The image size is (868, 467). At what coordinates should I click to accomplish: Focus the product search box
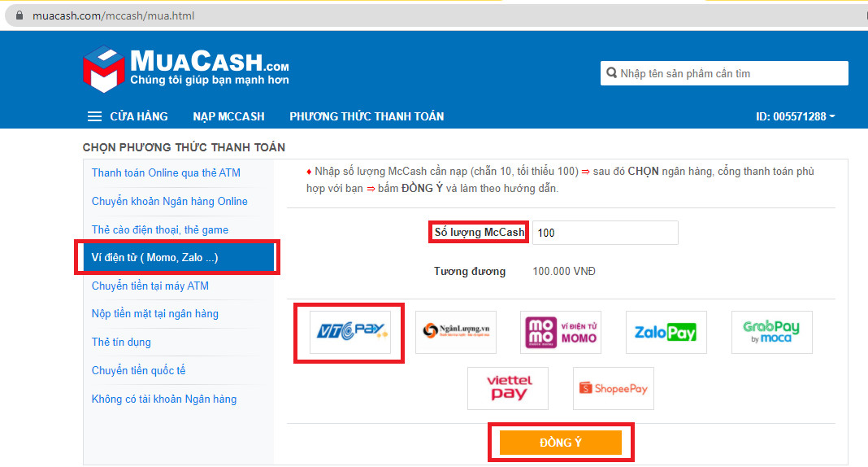[724, 73]
